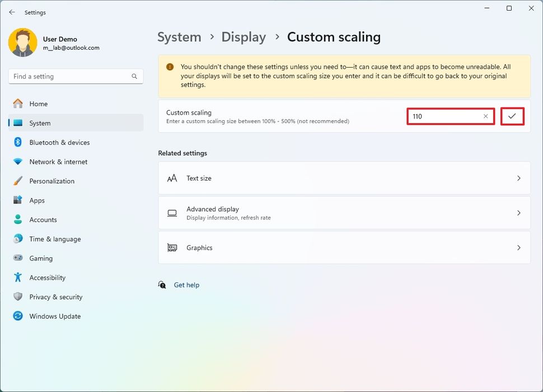Expand the Text size settings
The height and width of the screenshot is (392, 543).
343,178
